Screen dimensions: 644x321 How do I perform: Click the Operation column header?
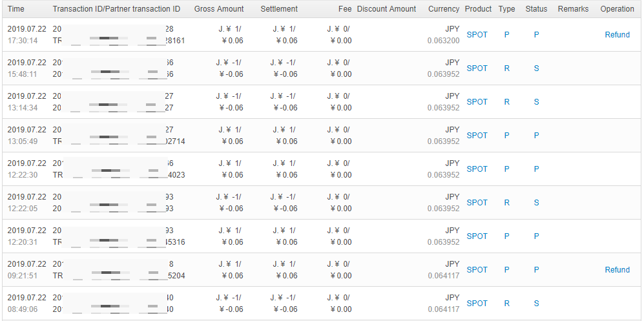click(x=617, y=9)
